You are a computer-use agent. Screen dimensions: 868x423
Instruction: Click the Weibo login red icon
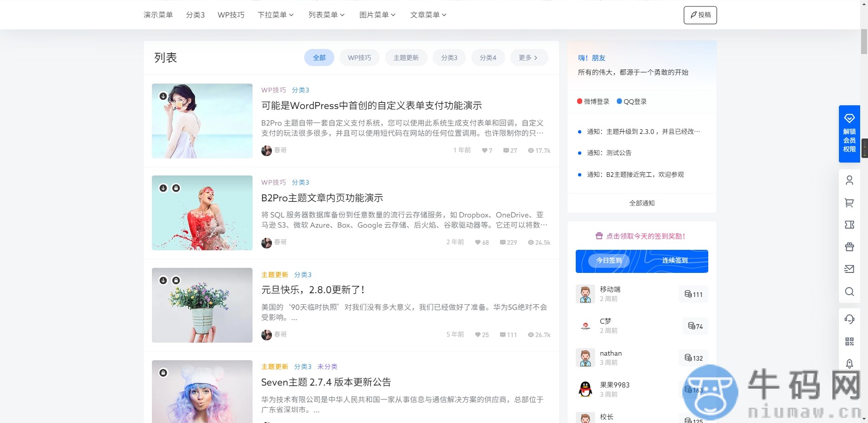tap(579, 101)
